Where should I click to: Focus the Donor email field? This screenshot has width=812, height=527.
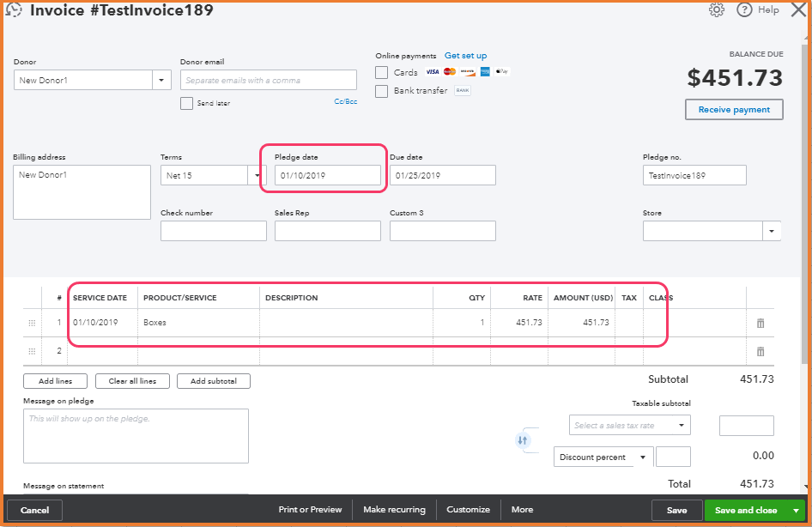point(269,80)
